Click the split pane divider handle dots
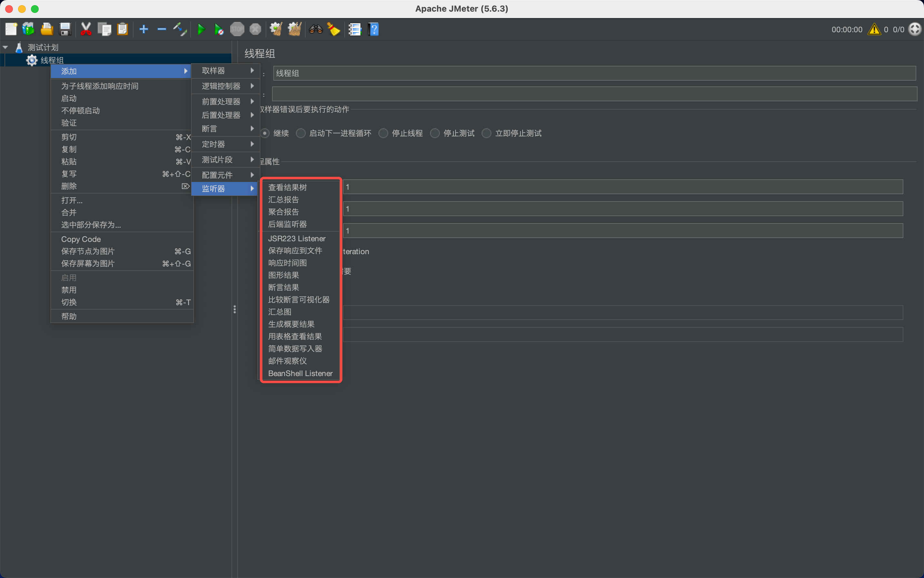 coord(235,309)
